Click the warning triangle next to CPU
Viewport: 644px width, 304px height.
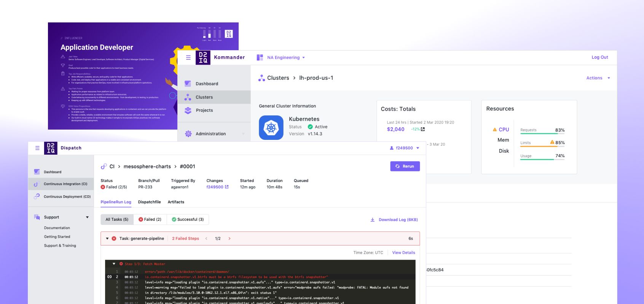[x=495, y=130]
